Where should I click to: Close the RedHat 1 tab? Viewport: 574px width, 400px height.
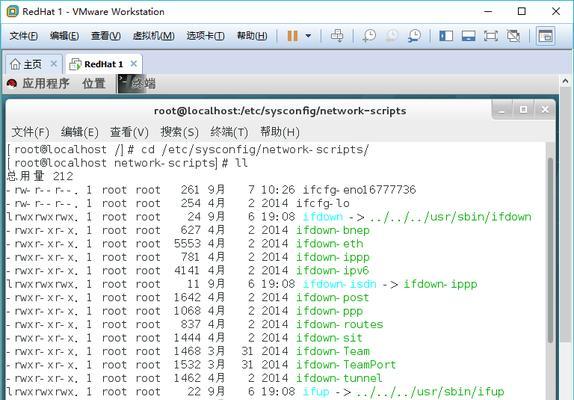[134, 64]
